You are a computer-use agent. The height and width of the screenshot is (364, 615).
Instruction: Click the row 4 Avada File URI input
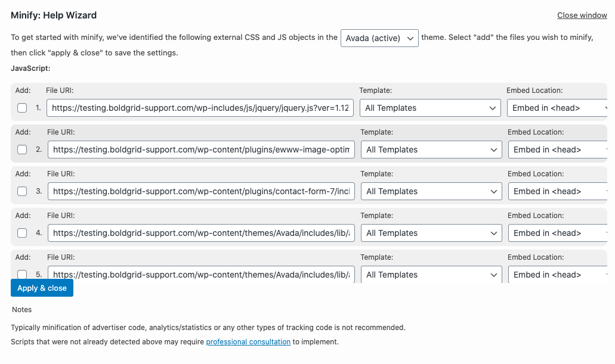pyautogui.click(x=202, y=233)
